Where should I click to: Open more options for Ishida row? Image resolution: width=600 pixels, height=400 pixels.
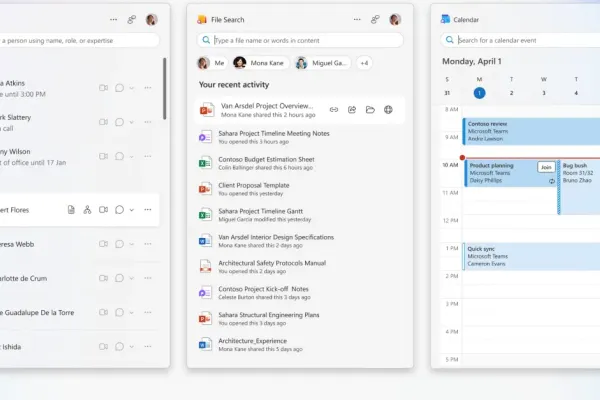click(148, 346)
